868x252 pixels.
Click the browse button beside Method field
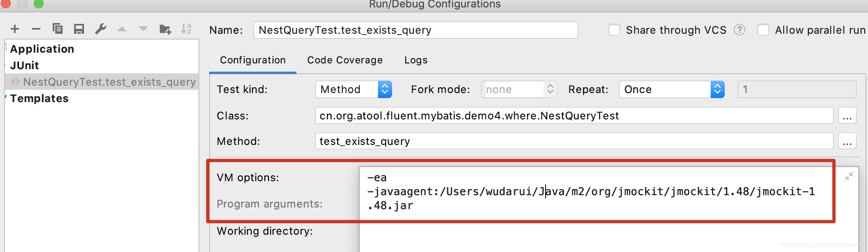coord(847,141)
